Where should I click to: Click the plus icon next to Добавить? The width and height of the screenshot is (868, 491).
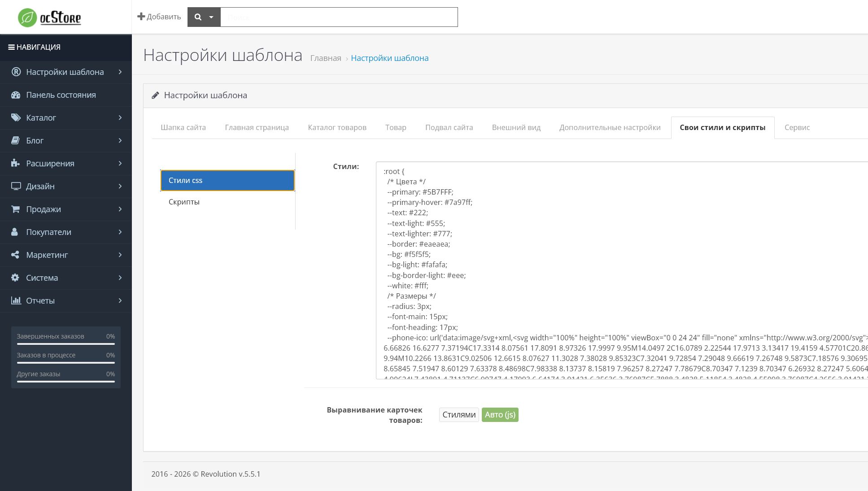coord(141,17)
